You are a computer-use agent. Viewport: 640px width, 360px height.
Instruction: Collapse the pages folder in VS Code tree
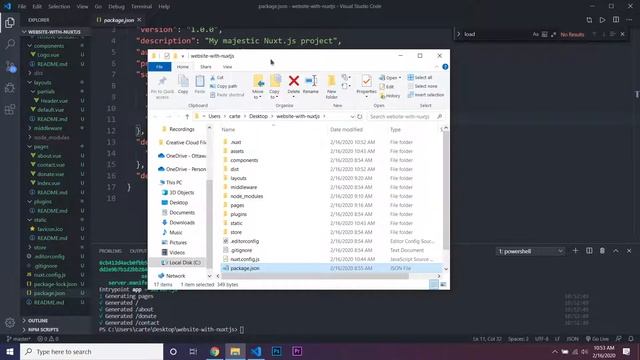[30, 147]
